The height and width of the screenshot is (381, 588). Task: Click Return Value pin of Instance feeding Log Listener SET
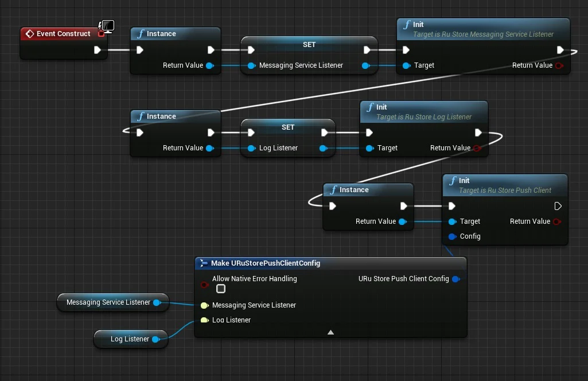coord(210,148)
